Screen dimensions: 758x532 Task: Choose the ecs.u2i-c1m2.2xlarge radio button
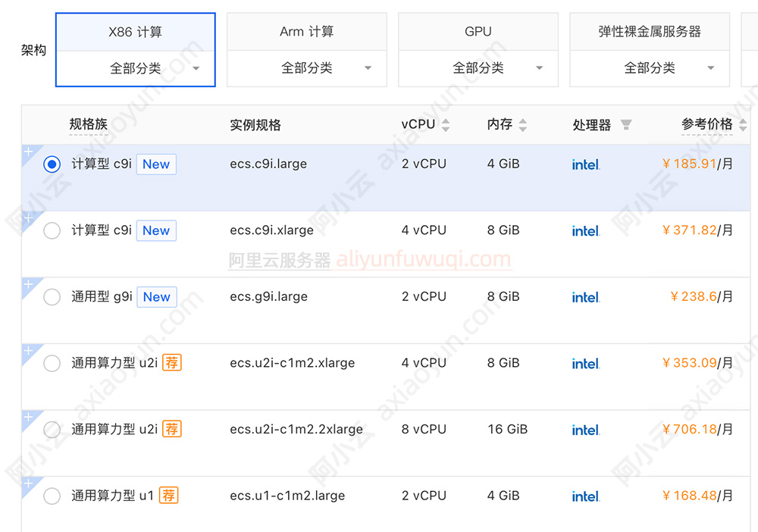coord(52,430)
